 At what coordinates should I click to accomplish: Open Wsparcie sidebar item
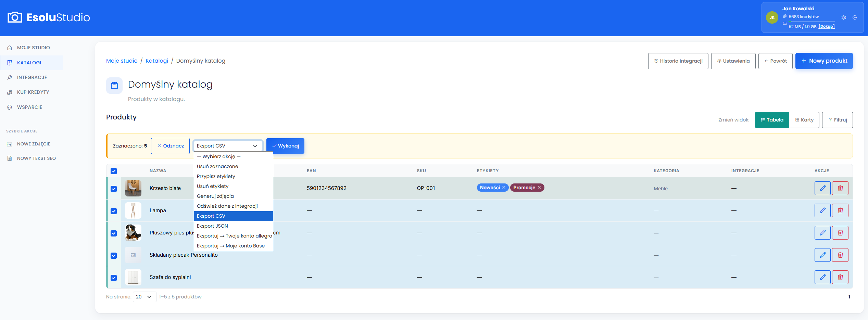click(x=32, y=107)
